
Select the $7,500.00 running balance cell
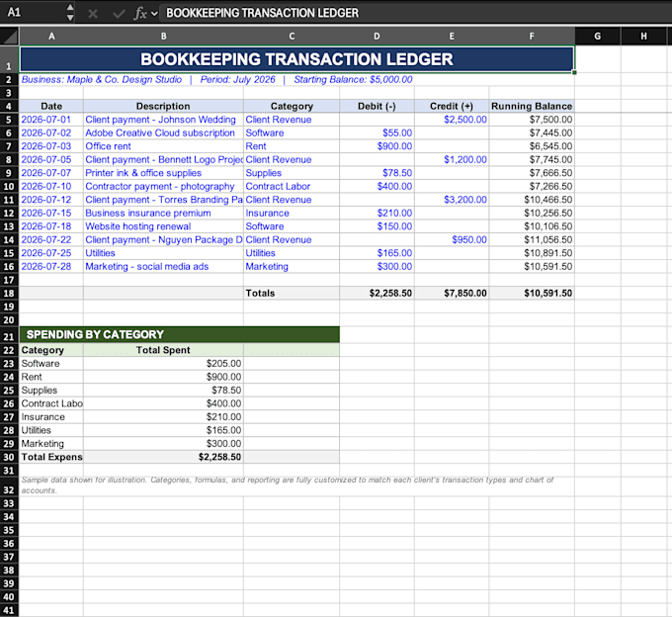[532, 120]
